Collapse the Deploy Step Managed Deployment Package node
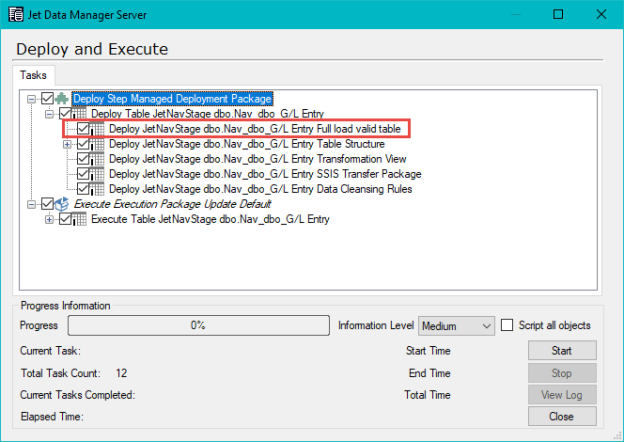The width and height of the screenshot is (624, 442). click(31, 99)
